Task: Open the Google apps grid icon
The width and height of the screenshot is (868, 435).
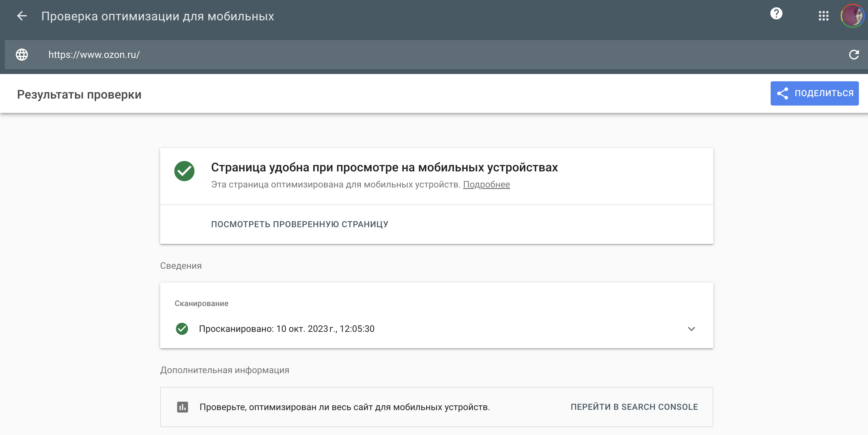Action: pyautogui.click(x=823, y=16)
